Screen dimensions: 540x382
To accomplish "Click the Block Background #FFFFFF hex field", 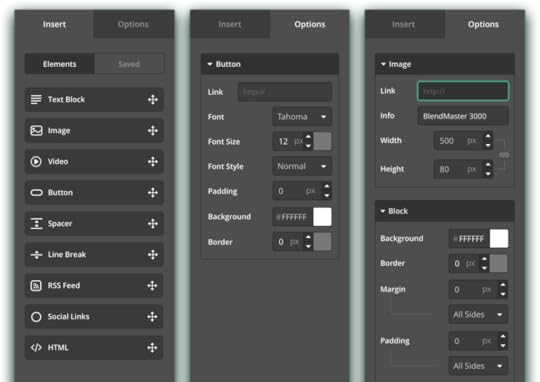I will pos(469,239).
